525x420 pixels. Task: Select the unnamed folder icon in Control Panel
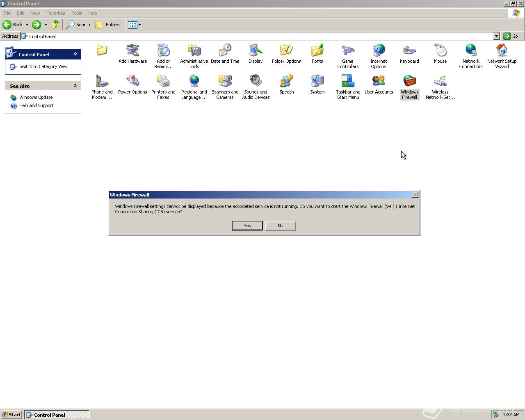point(102,50)
